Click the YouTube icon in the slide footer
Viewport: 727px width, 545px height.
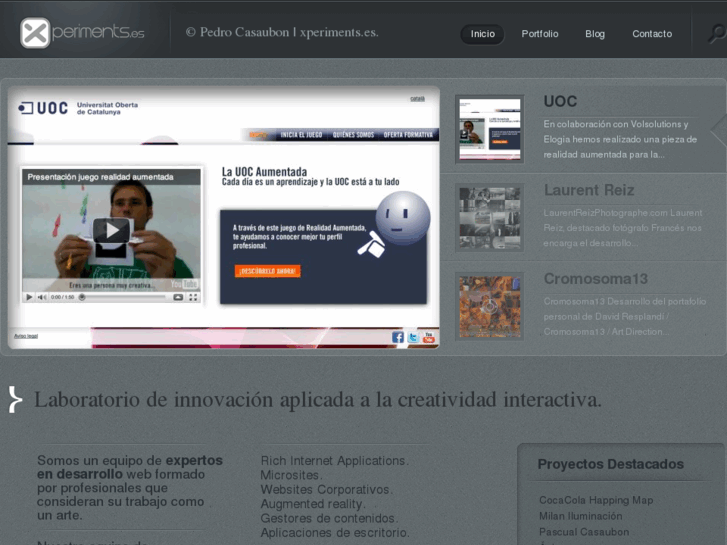pyautogui.click(x=429, y=337)
